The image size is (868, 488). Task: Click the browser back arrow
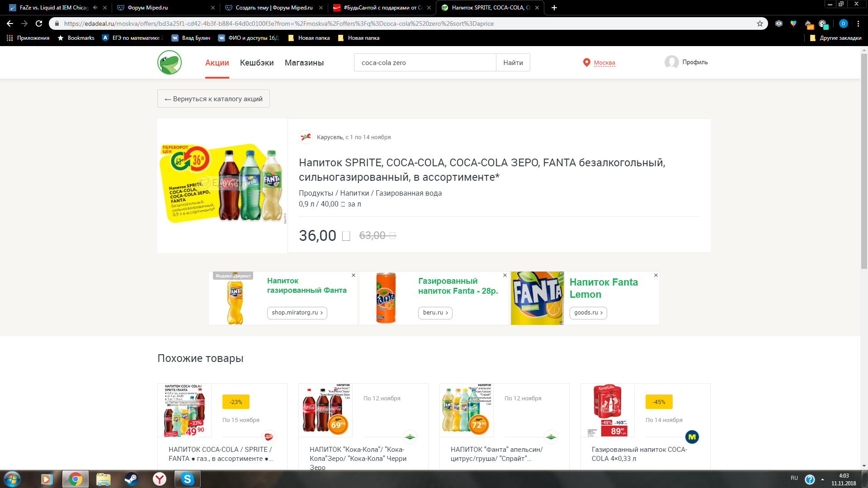pos(10,23)
